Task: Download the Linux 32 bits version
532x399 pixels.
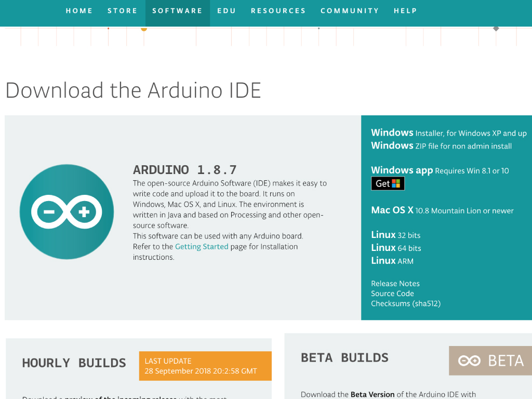Action: [x=395, y=235]
